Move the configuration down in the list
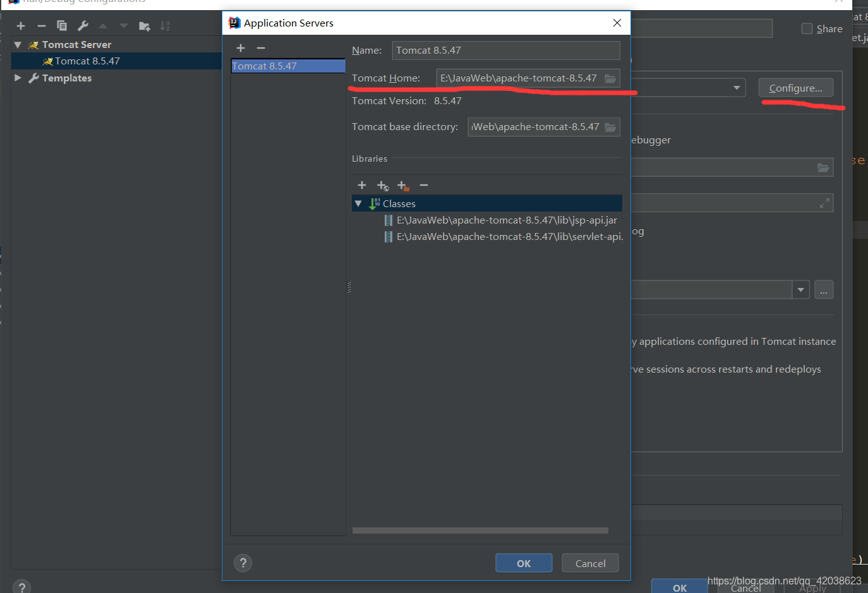The width and height of the screenshot is (868, 593). coord(124,26)
